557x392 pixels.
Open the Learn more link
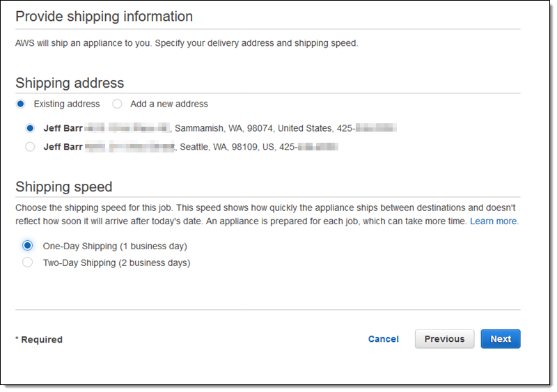[494, 221]
